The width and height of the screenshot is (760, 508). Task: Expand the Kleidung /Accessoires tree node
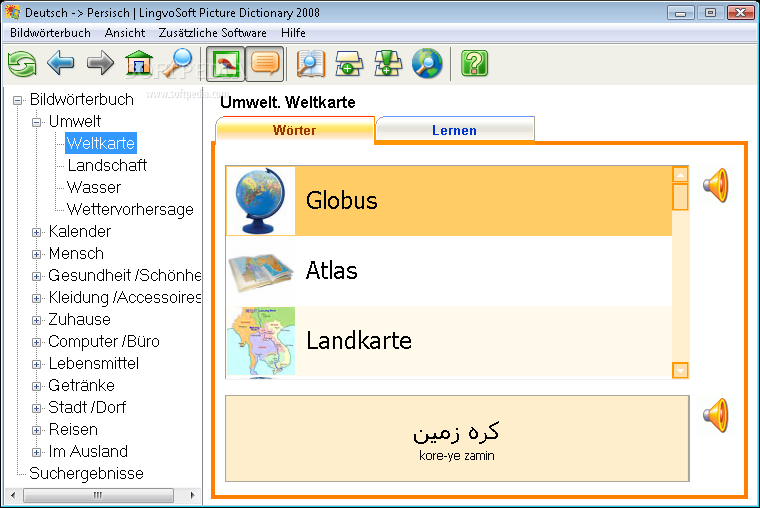pos(36,298)
